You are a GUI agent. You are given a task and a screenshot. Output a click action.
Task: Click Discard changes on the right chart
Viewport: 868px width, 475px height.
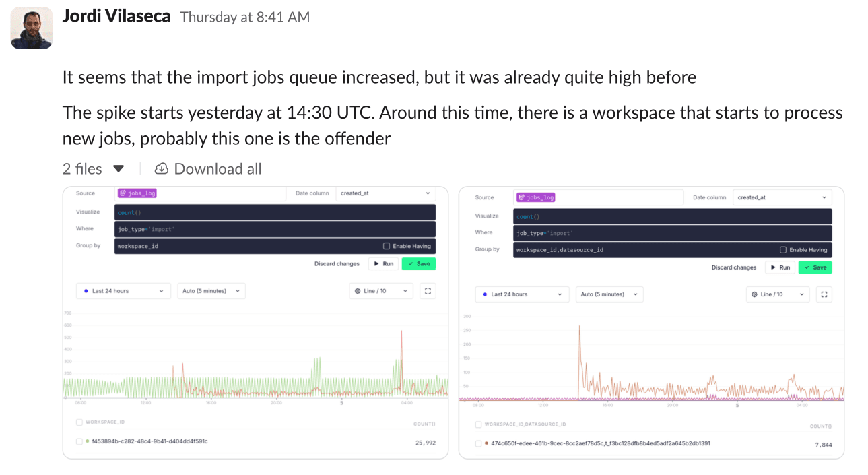pyautogui.click(x=733, y=267)
